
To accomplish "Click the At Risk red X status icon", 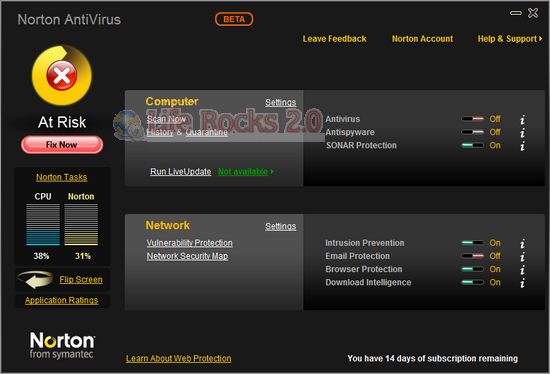I will [x=62, y=75].
